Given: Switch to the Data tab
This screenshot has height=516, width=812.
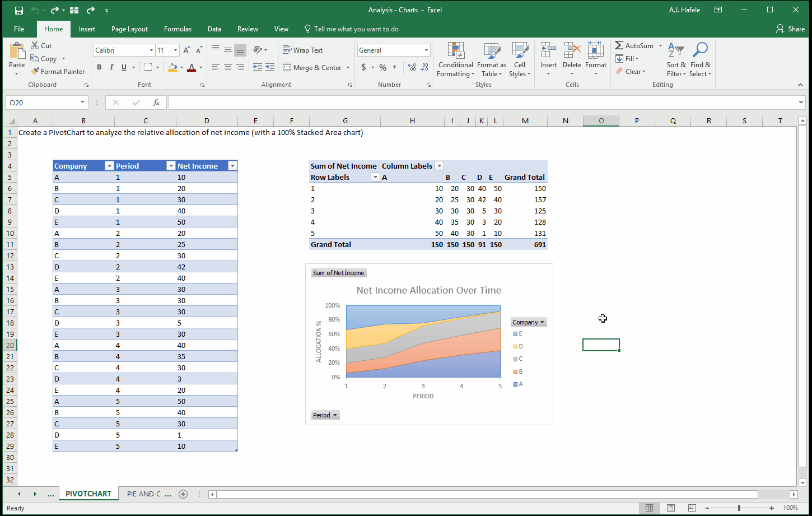Looking at the screenshot, I should point(214,29).
